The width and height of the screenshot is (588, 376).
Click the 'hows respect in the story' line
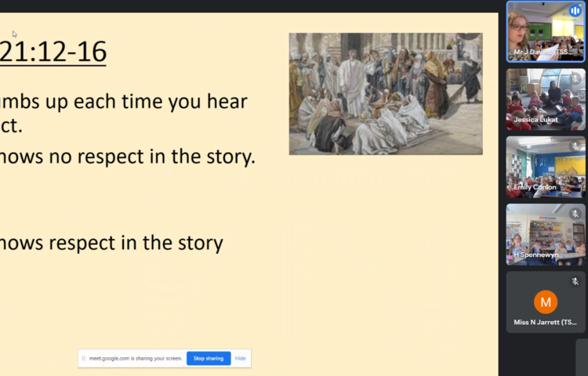[111, 243]
